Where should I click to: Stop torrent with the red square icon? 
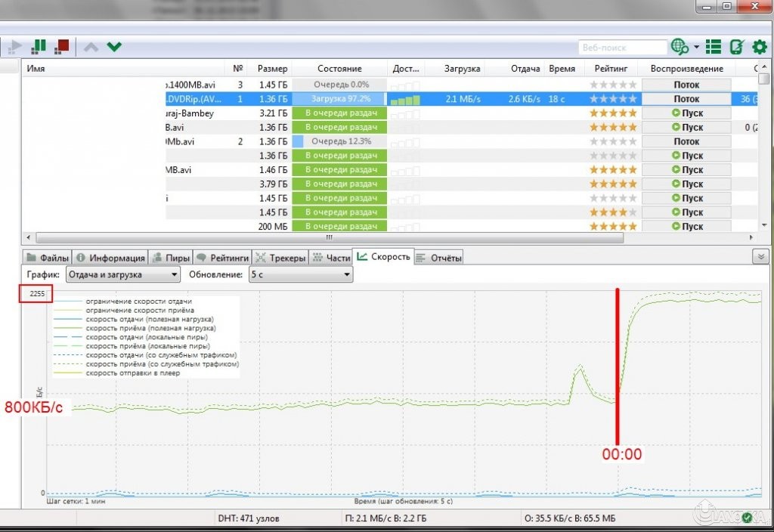61,46
